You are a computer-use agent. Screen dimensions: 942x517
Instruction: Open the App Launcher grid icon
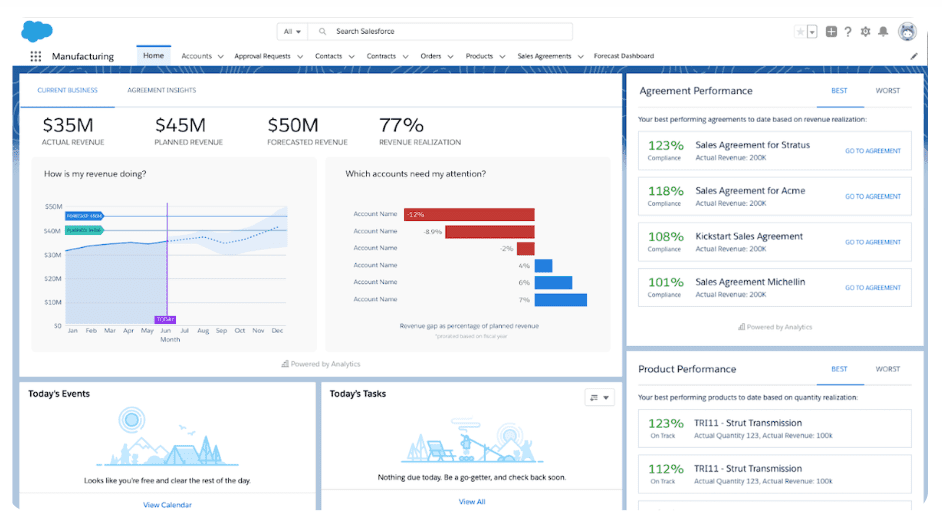point(36,57)
